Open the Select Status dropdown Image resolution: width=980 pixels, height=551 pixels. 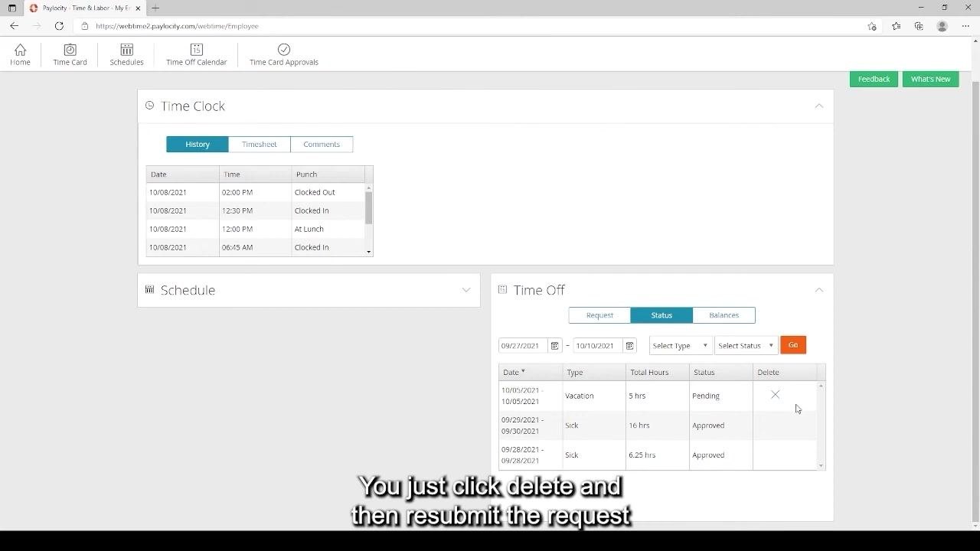click(x=746, y=346)
